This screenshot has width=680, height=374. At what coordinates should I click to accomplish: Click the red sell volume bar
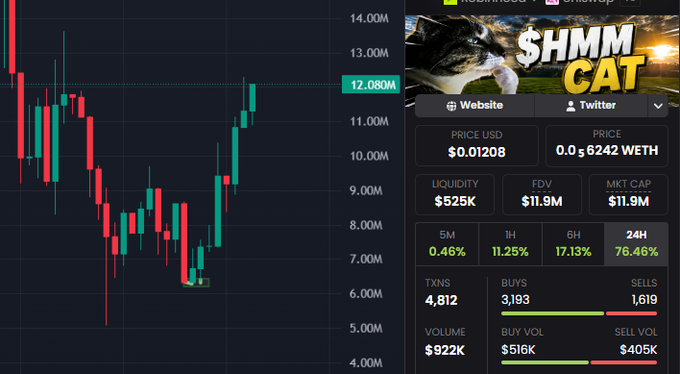coord(624,362)
